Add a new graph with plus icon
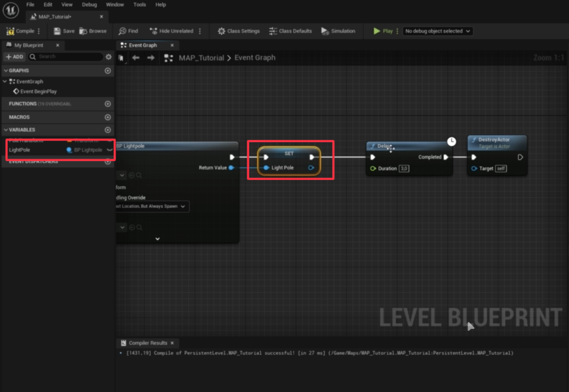Viewport: 569px width, 392px height. click(x=108, y=70)
